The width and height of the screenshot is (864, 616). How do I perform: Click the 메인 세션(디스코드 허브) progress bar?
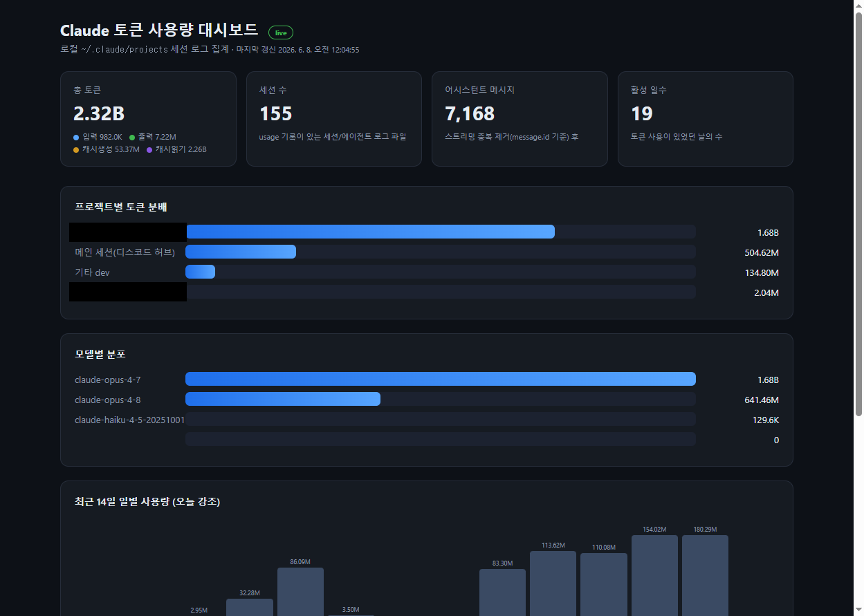[x=441, y=252]
